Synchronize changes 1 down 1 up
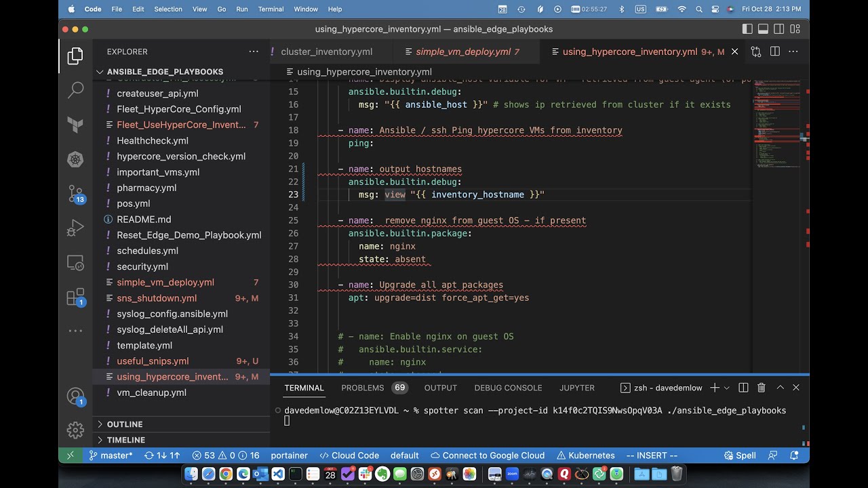The height and width of the screenshot is (488, 868). pyautogui.click(x=162, y=455)
